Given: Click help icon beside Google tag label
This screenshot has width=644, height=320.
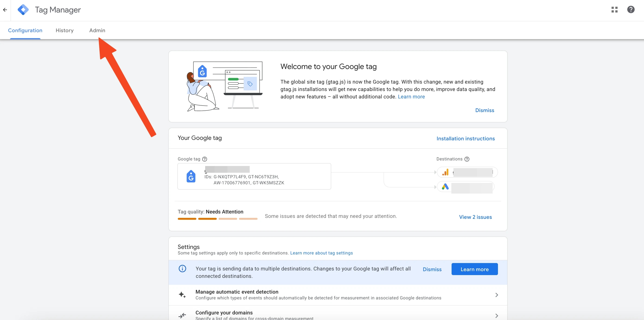Looking at the screenshot, I should click(x=204, y=159).
